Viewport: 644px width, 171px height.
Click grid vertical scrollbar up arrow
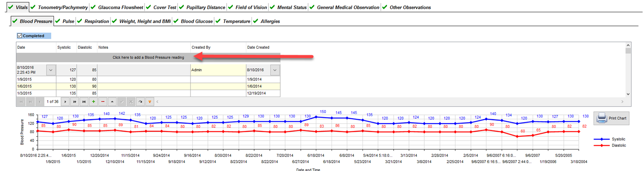tap(628, 45)
